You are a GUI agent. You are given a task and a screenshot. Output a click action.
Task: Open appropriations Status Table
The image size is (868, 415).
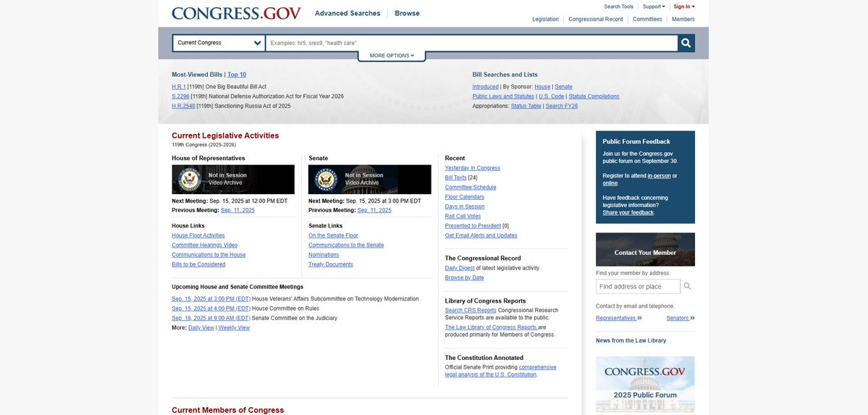click(x=526, y=106)
